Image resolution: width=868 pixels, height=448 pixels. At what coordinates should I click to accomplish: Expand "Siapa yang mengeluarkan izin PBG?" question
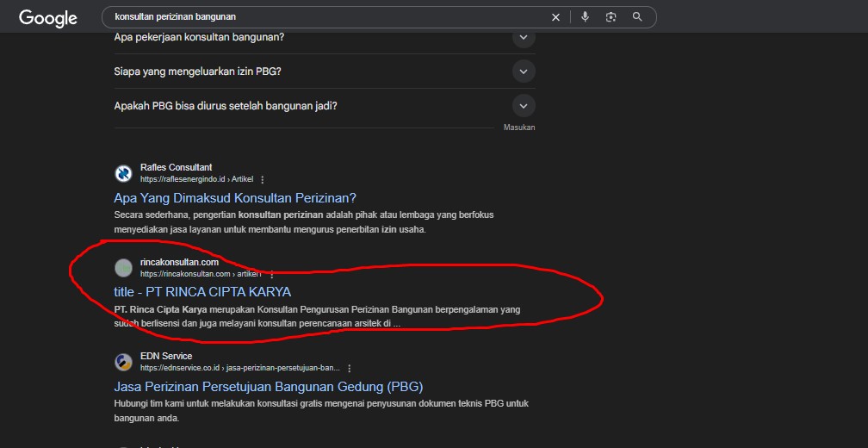[523, 71]
